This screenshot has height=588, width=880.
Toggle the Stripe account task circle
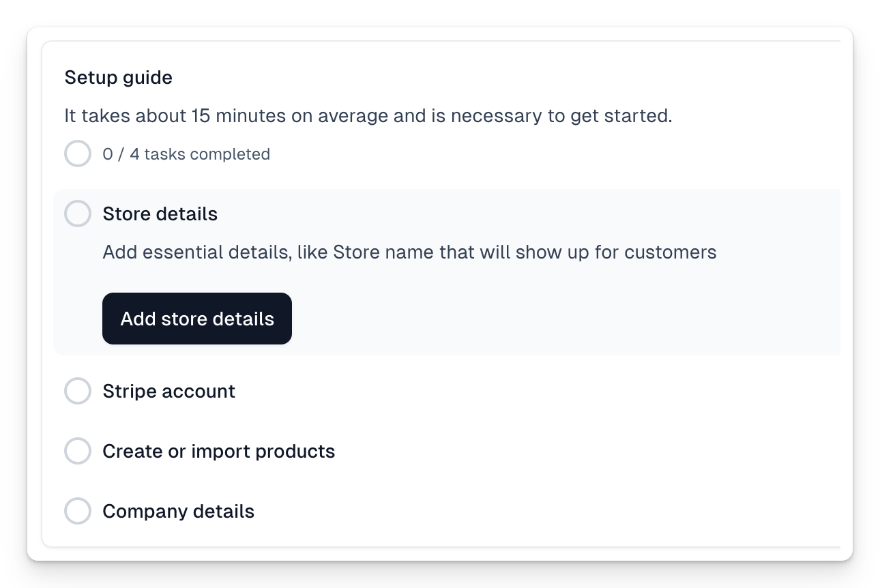[78, 391]
